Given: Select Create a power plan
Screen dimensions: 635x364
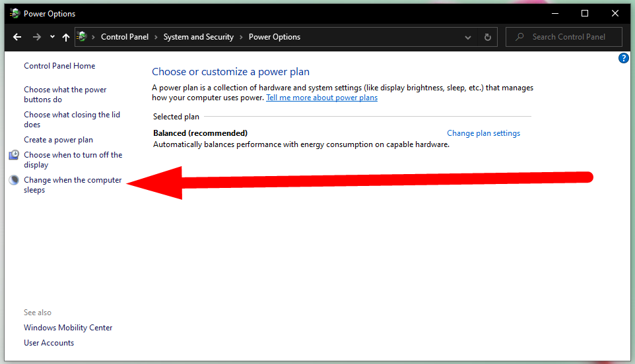Looking at the screenshot, I should [58, 140].
